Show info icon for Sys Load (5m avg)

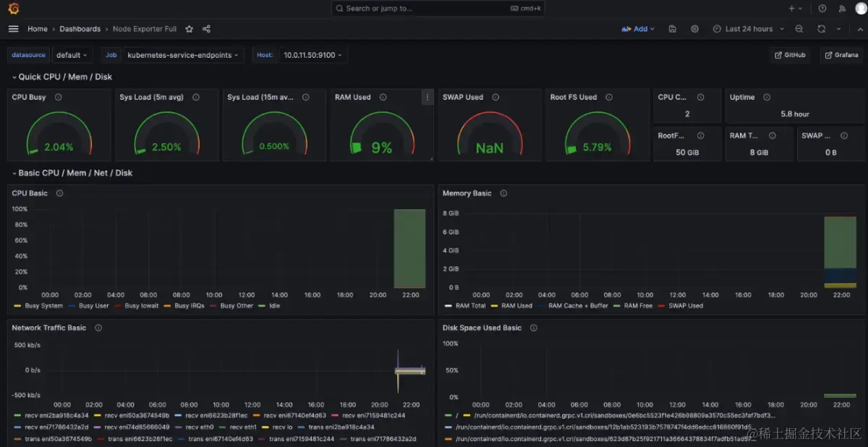pyautogui.click(x=196, y=97)
